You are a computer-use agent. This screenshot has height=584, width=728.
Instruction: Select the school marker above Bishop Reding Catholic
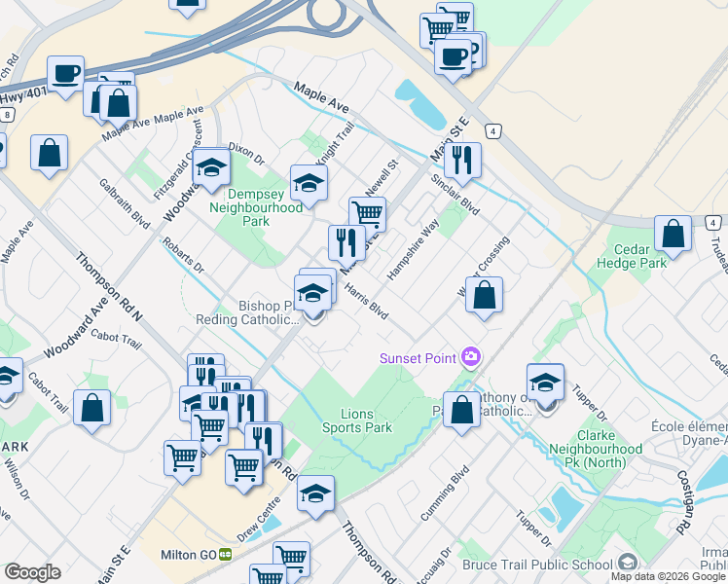point(313,294)
